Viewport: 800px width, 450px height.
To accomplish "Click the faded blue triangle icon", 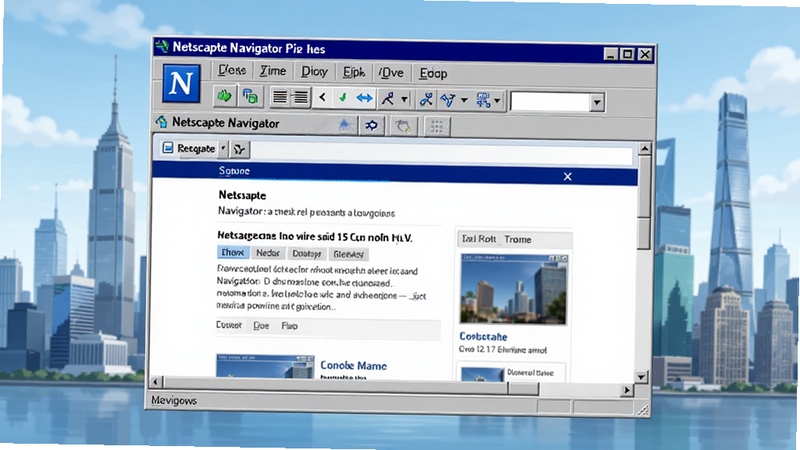I will 345,124.
